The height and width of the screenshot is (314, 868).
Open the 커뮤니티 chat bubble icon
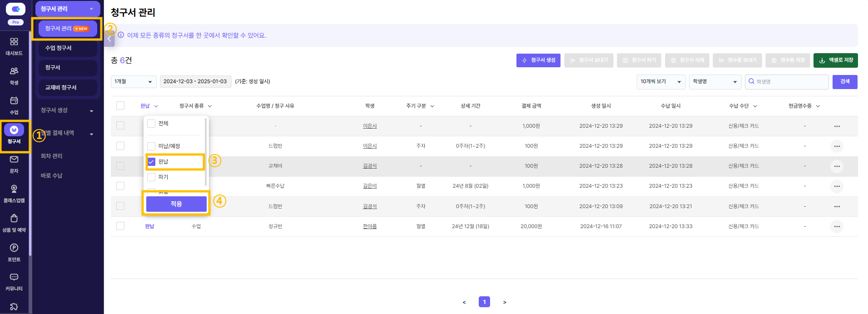tap(14, 277)
